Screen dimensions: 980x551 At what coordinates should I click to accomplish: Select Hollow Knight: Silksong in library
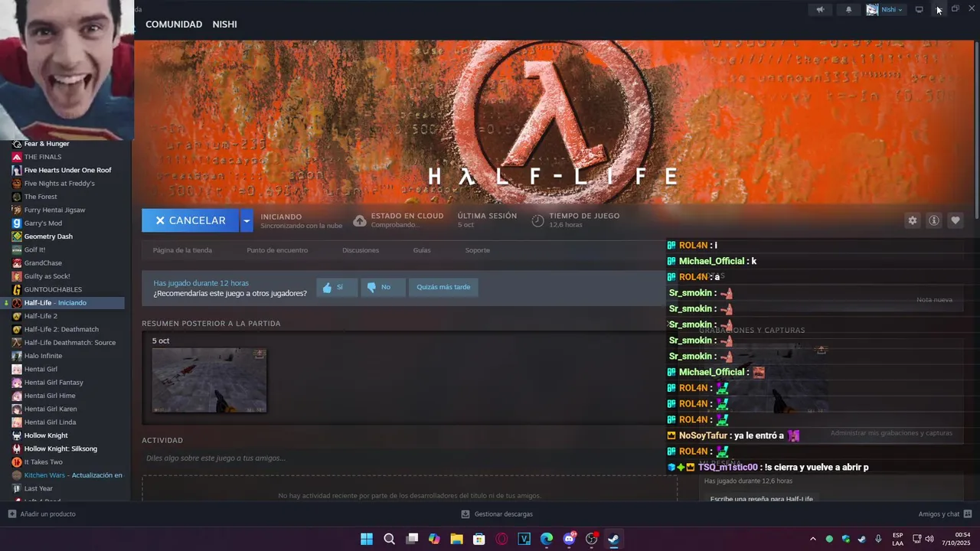click(x=60, y=448)
